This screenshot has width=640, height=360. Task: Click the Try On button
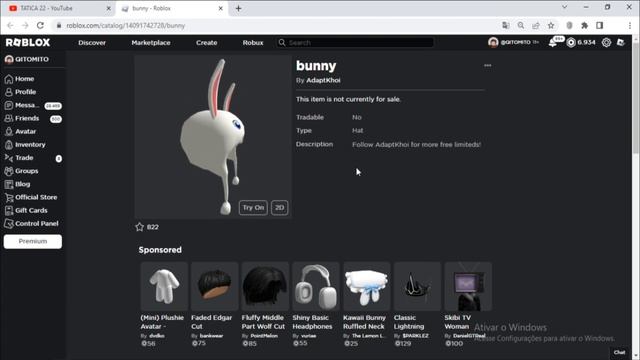pyautogui.click(x=253, y=208)
